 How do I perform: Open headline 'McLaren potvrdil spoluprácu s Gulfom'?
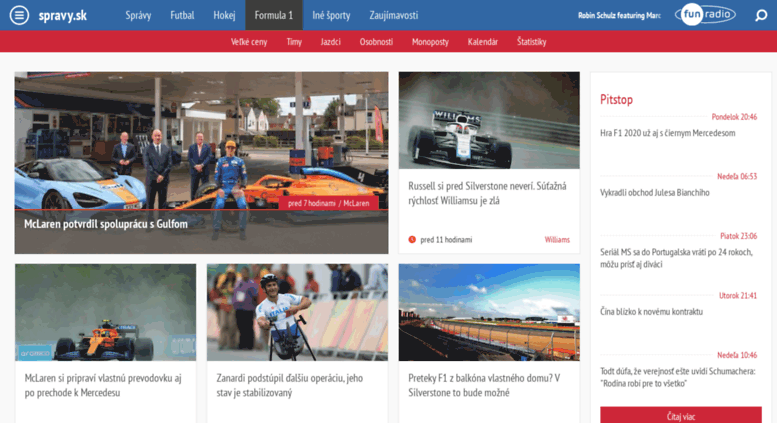[x=106, y=224]
